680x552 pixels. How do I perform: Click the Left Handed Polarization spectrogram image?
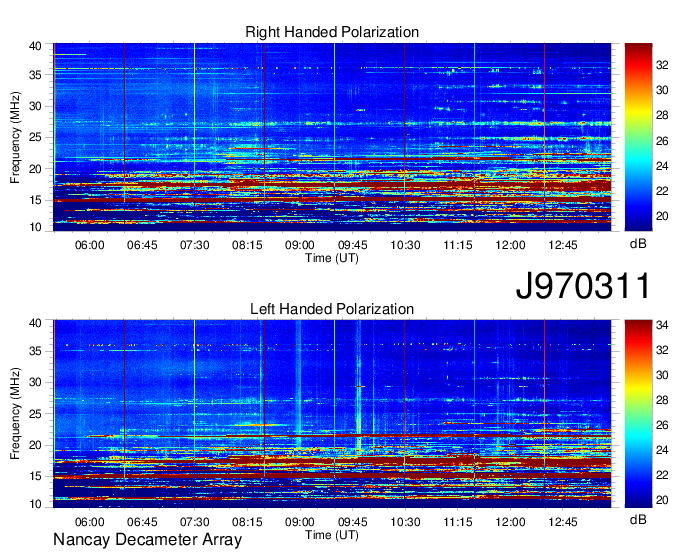point(332,414)
